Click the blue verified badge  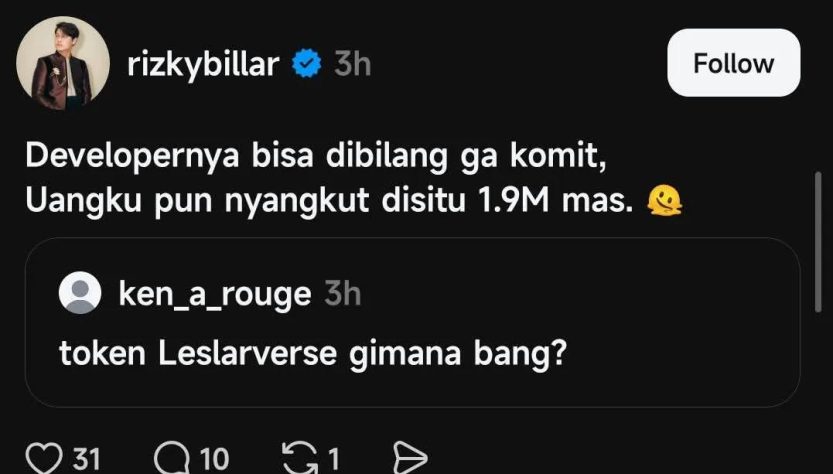click(x=305, y=65)
